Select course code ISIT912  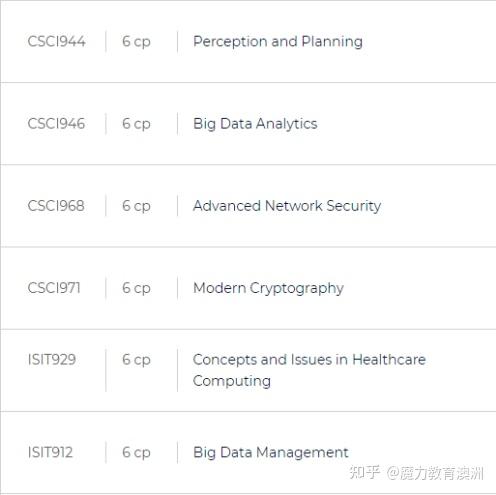point(50,452)
